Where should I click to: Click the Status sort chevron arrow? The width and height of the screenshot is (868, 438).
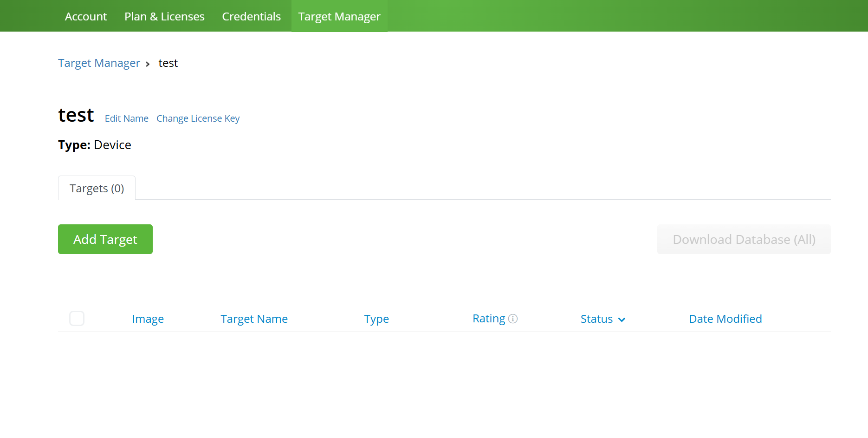pyautogui.click(x=622, y=320)
